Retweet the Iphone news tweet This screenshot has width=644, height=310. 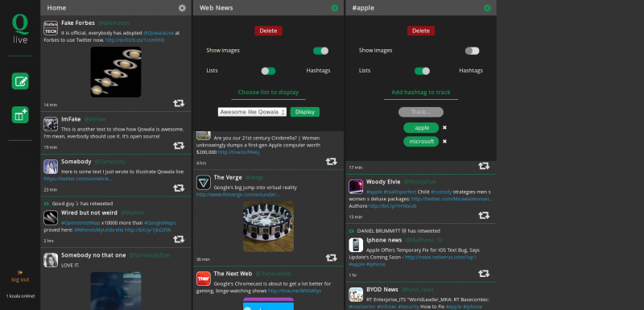click(484, 273)
